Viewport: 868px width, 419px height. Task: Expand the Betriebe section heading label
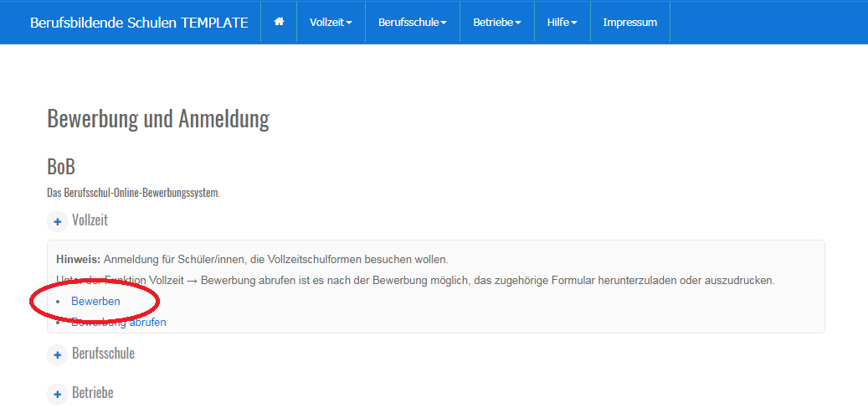coord(93,393)
